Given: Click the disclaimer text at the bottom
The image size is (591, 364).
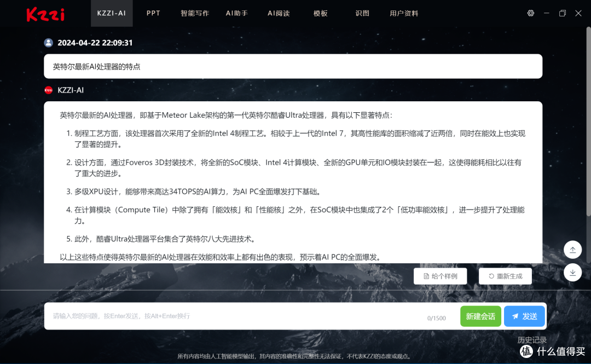Looking at the screenshot, I should pos(295,356).
